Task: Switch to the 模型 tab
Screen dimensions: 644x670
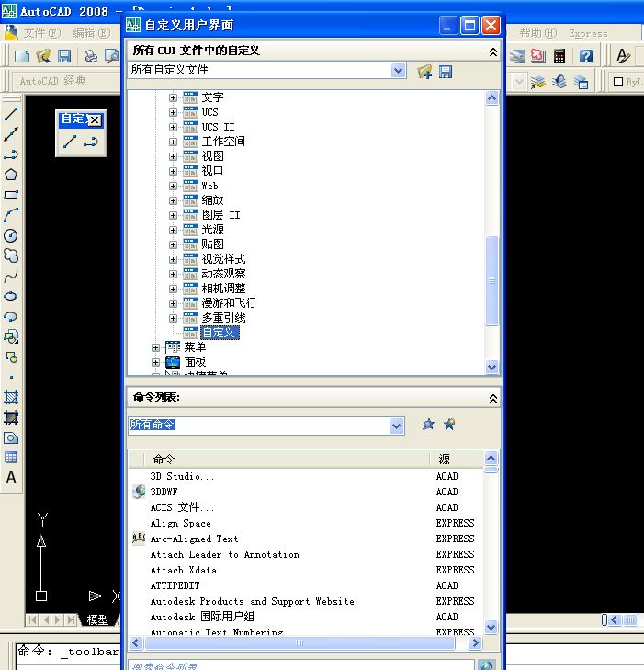Action: [97, 619]
